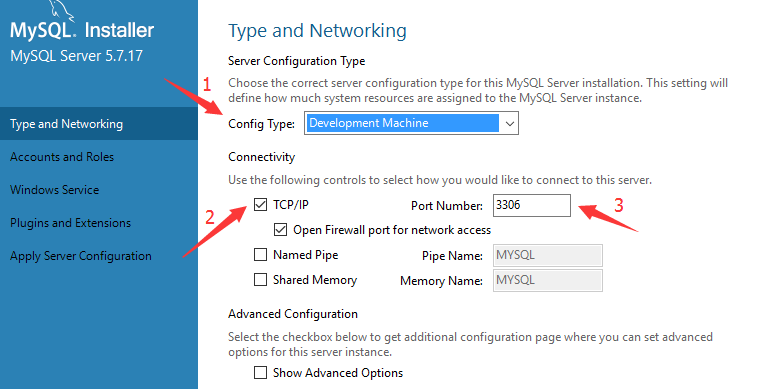772x389 pixels.
Task: Open Plugins and Extensions step
Action: [x=98, y=223]
